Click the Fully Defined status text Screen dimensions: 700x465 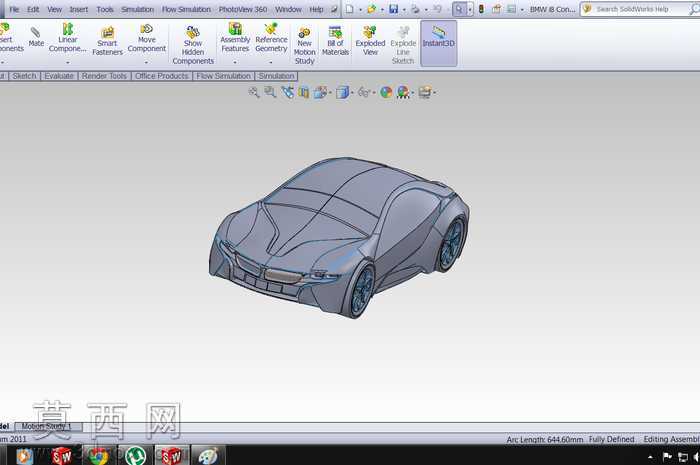click(611, 440)
